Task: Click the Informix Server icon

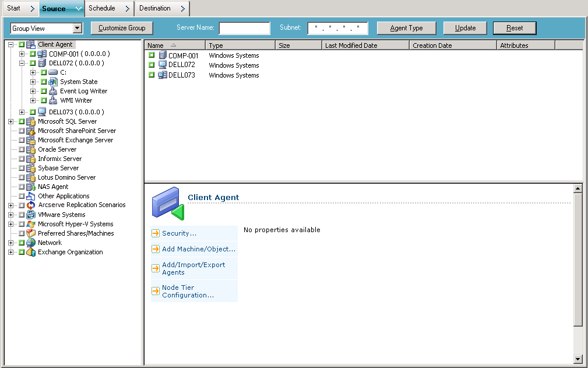Action: [31, 159]
